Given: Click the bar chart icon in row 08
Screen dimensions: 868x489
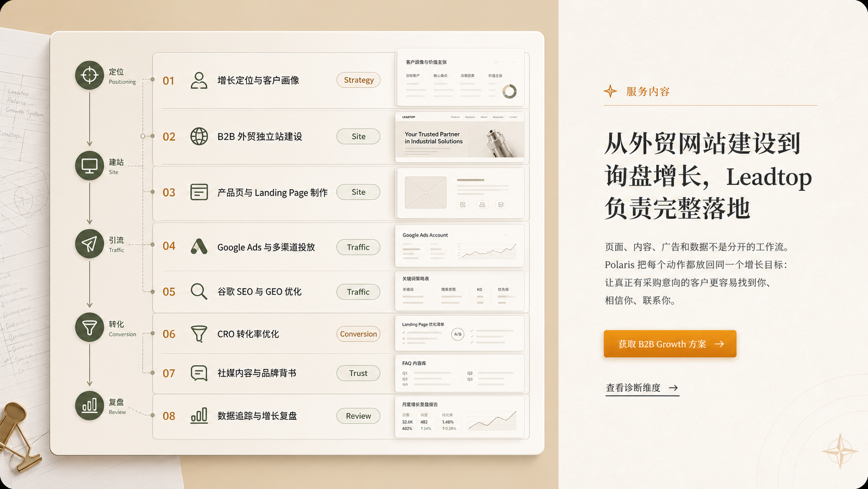Looking at the screenshot, I should (x=199, y=415).
